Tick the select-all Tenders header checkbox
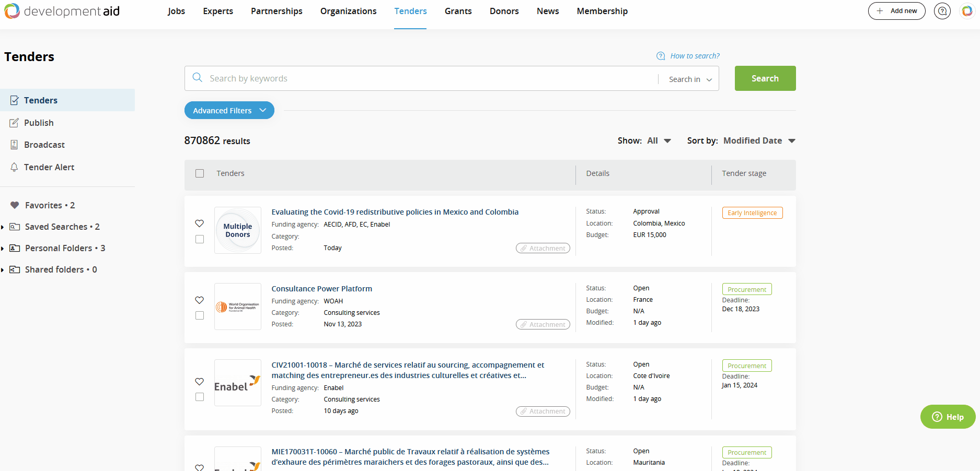The width and height of the screenshot is (980, 471). tap(200, 173)
